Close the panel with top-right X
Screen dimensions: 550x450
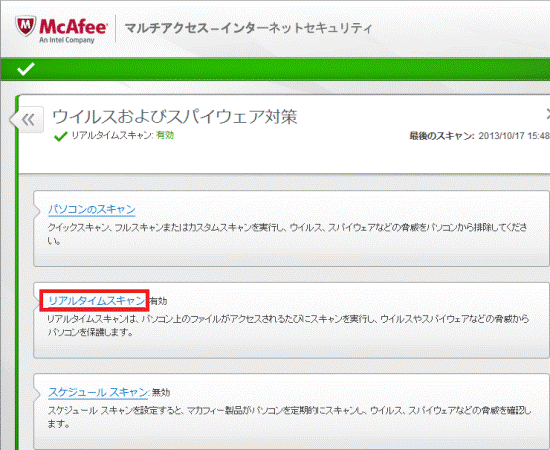point(548,114)
